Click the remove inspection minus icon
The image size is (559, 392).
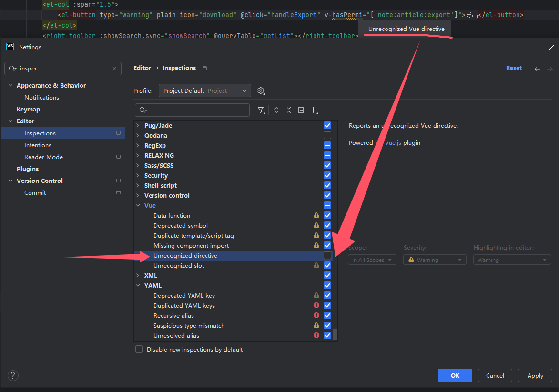326,110
